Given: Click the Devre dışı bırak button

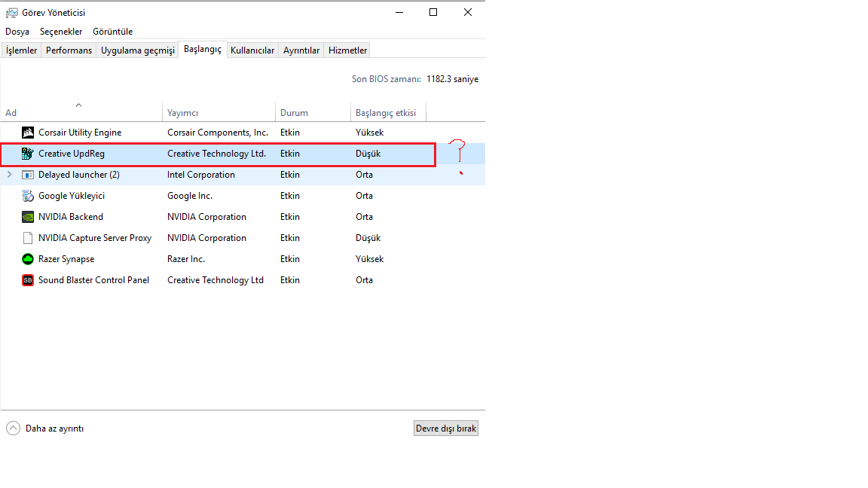Looking at the screenshot, I should (x=445, y=429).
